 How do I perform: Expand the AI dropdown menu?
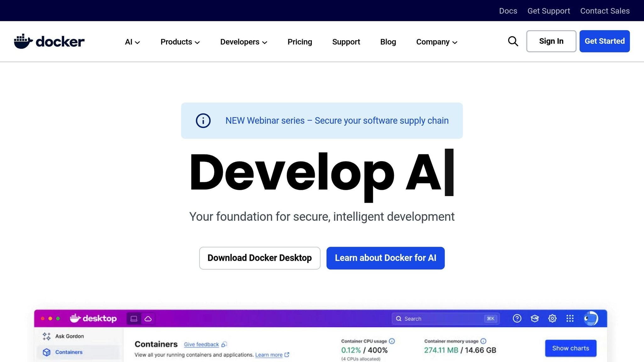132,42
